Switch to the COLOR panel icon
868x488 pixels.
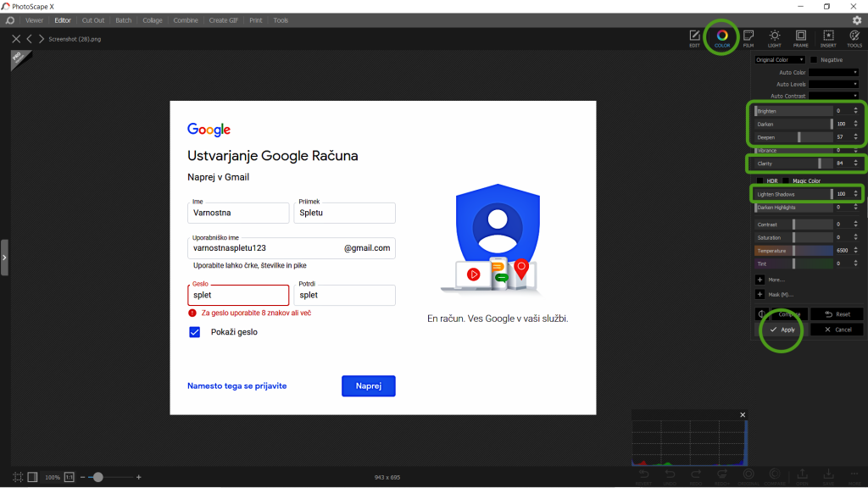pyautogui.click(x=722, y=37)
